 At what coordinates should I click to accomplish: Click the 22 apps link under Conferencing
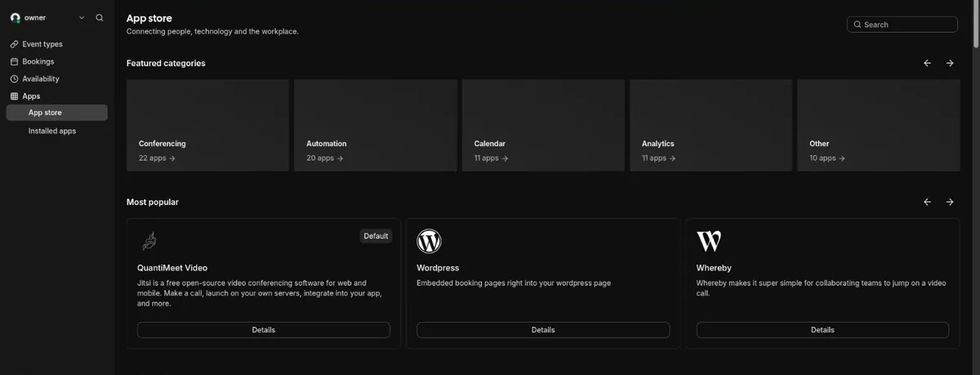click(157, 158)
